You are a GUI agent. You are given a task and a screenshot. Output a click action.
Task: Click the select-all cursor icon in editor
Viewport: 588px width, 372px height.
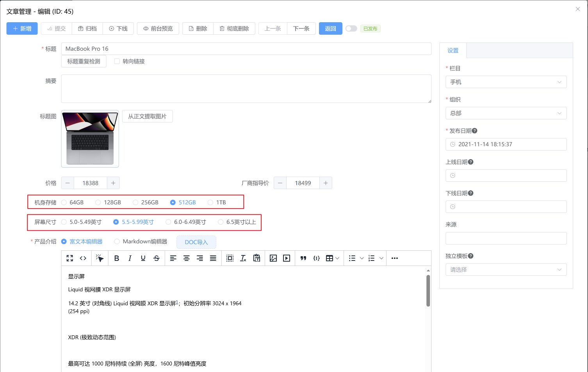(100, 258)
